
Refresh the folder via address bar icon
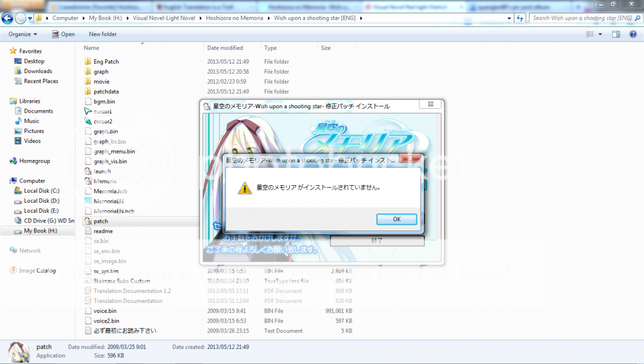[x=520, y=18]
